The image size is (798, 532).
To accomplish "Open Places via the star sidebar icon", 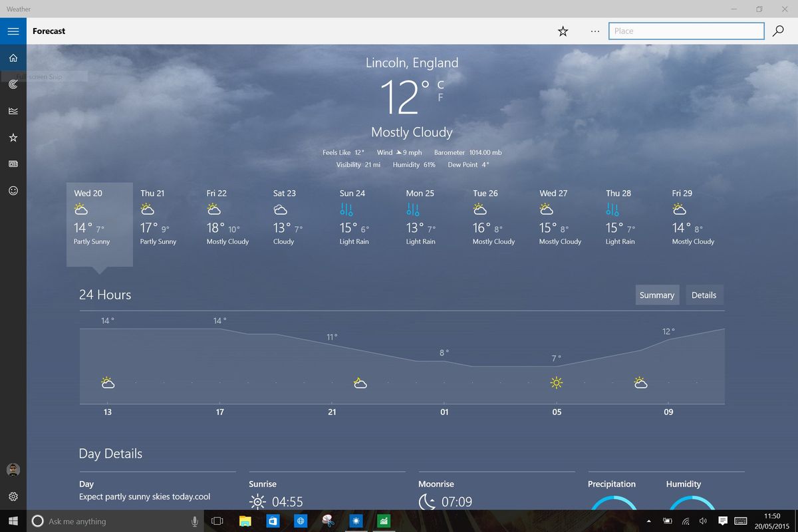I will [13, 138].
